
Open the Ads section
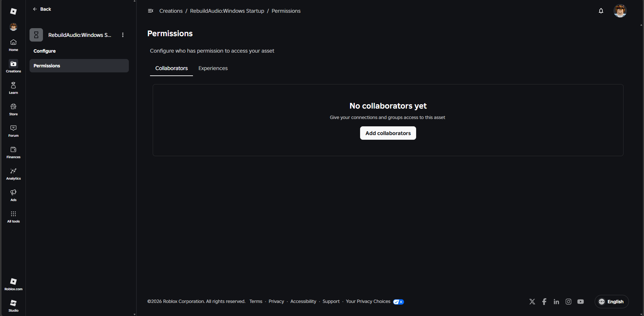coord(13,195)
